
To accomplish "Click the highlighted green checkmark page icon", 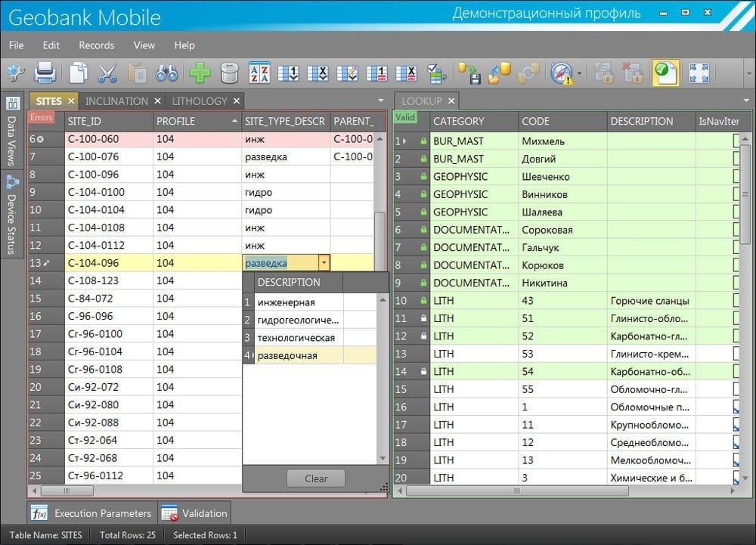I will point(665,73).
